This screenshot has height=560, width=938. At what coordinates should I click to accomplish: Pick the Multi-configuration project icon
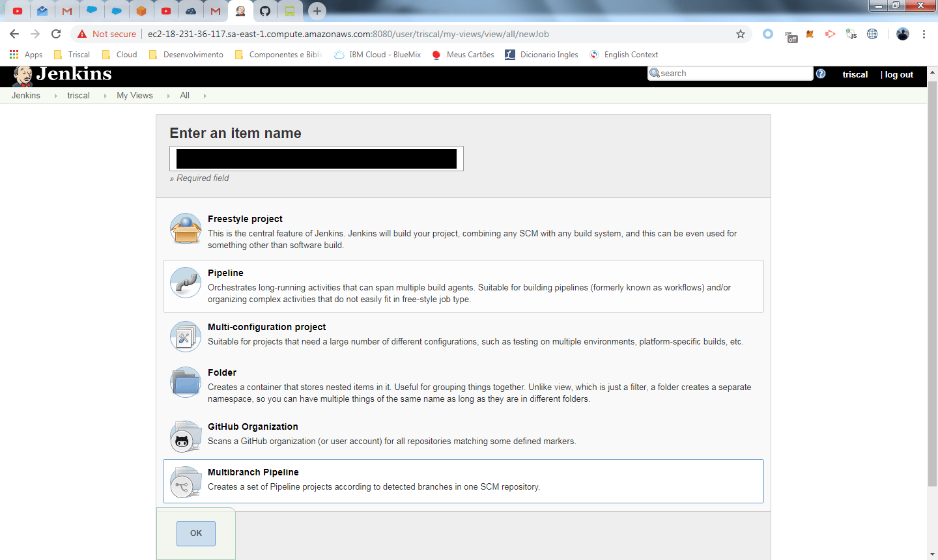(186, 337)
